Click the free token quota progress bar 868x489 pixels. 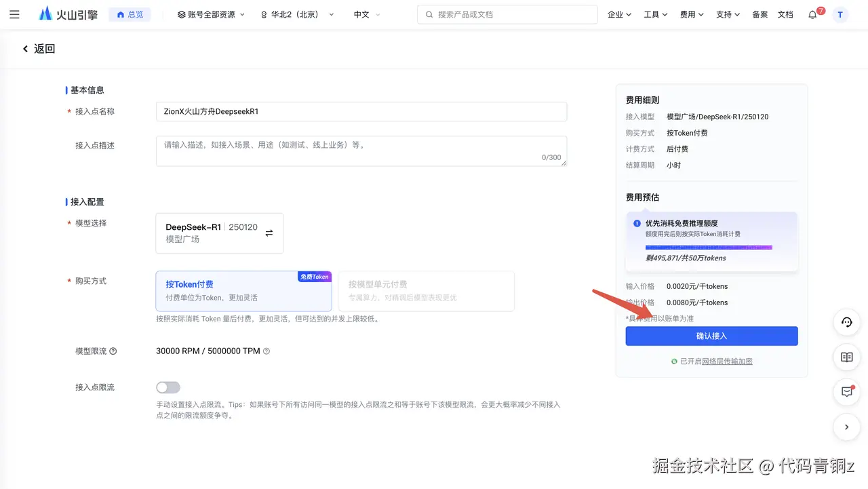coord(709,247)
